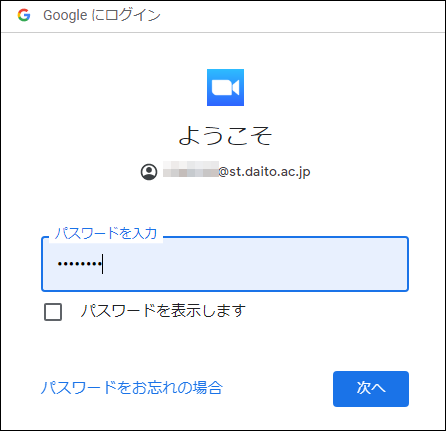Click the account avatar icon beside the email
The image size is (446, 431).
pos(149,172)
